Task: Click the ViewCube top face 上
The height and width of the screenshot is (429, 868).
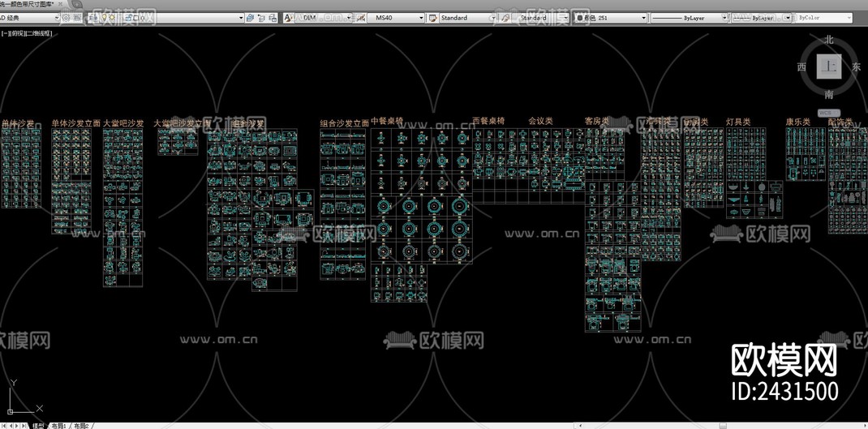Action: [828, 67]
